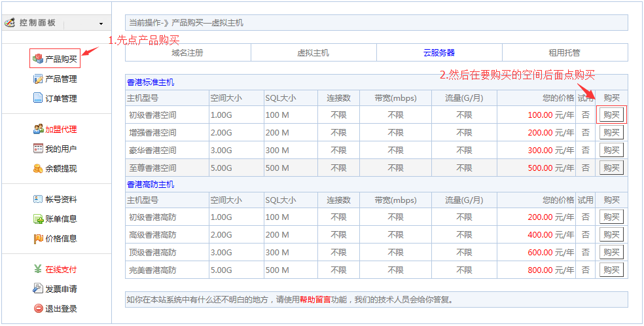The width and height of the screenshot is (644, 326).
Task: Switch to the 域名注册 tab
Action: click(x=187, y=53)
